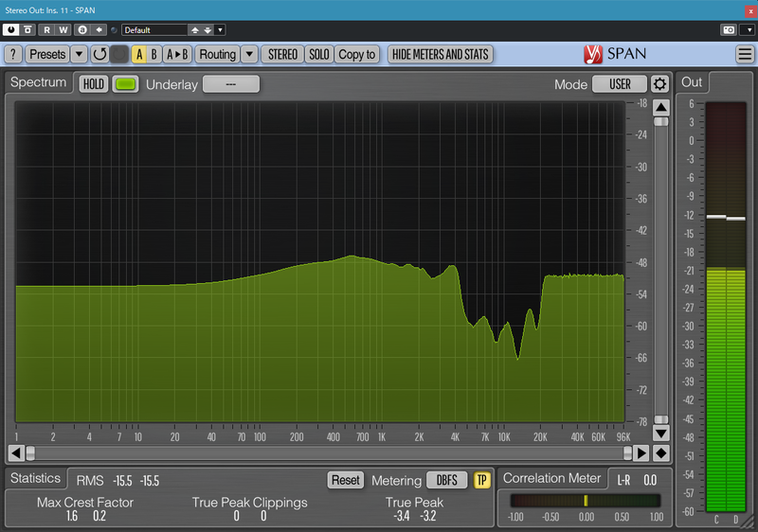Select the Spectrum tab

coord(38,82)
